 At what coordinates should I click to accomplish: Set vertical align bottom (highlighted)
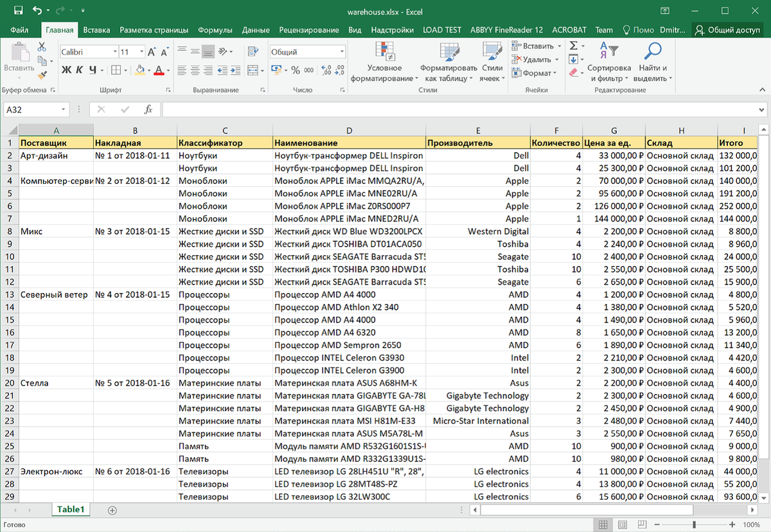point(208,52)
